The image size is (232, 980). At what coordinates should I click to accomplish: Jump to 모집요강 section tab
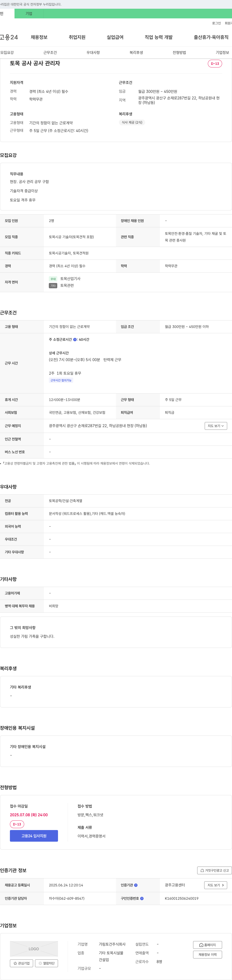[x=7, y=52]
